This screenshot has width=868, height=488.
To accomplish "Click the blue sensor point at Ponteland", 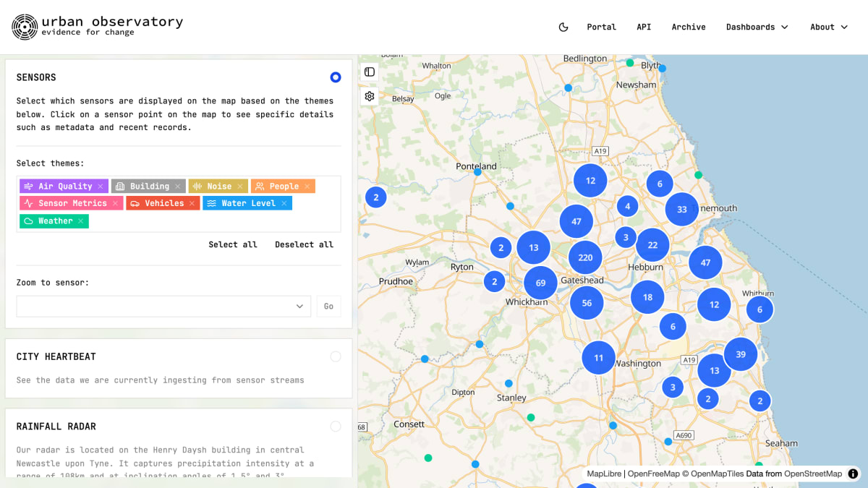I will point(477,172).
